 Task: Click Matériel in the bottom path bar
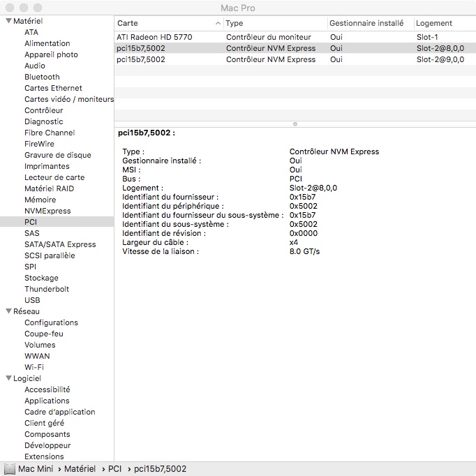(80, 469)
